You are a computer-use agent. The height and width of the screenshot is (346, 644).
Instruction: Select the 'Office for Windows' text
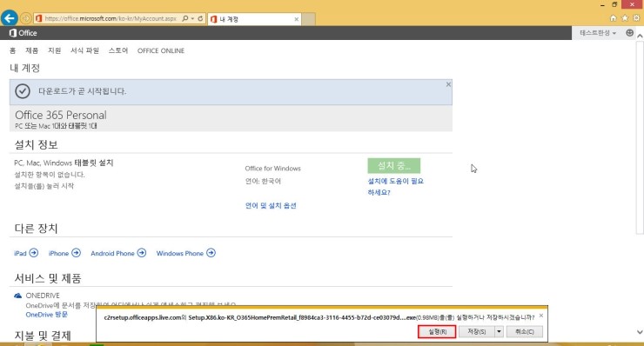[272, 169]
